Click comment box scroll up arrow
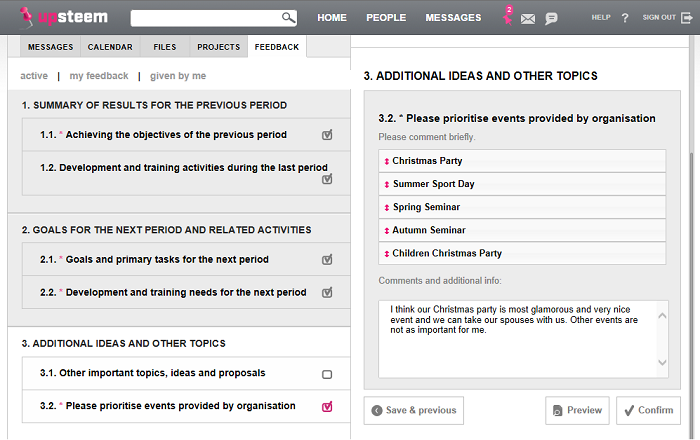Screen dimensions: 700x440 [x=662, y=315]
